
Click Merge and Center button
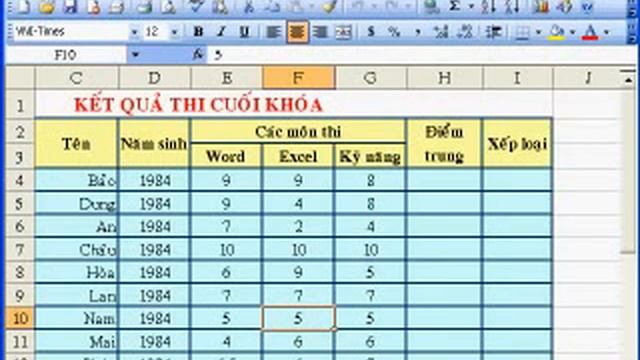[x=344, y=32]
